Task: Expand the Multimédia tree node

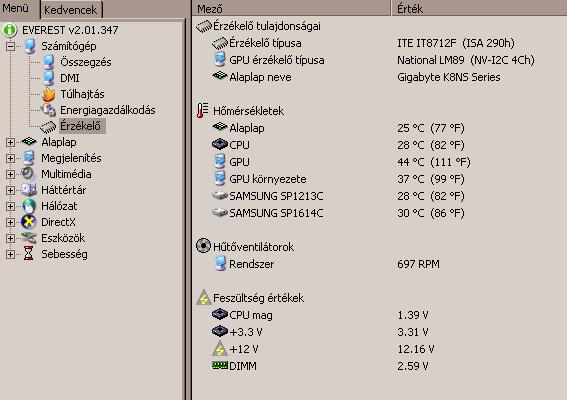Action: [x=10, y=174]
